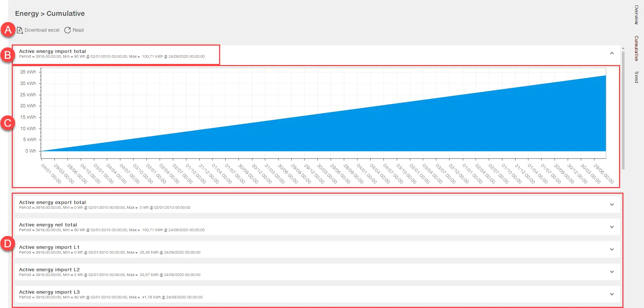The image size is (644, 308).
Task: Click the red circle marker labeled B
Action: (x=7, y=55)
